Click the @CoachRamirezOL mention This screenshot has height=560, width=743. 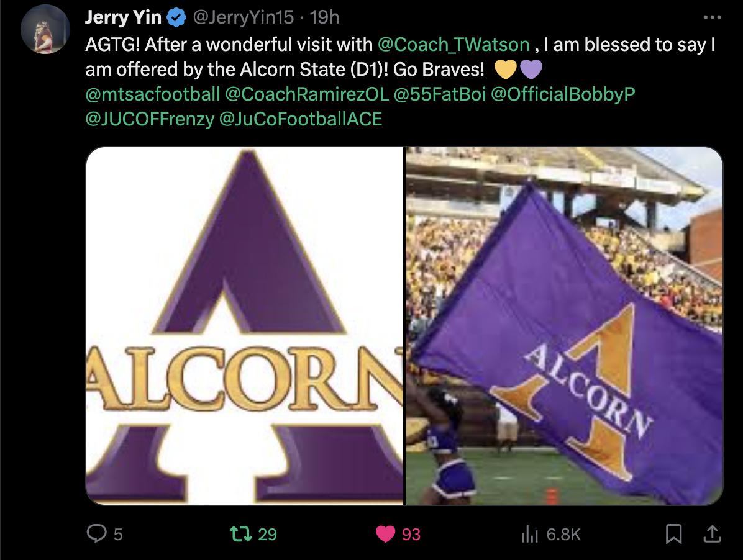tap(307, 94)
